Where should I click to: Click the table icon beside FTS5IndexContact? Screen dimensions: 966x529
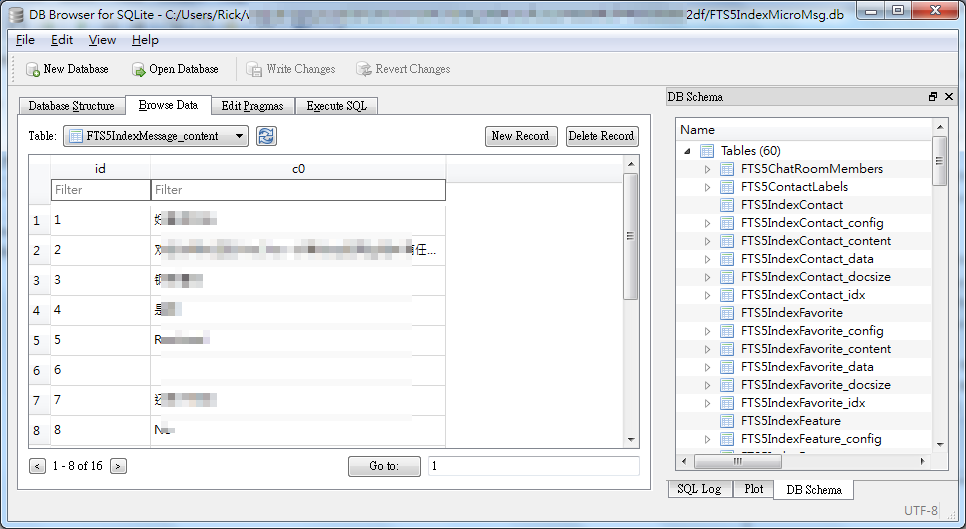pos(727,205)
